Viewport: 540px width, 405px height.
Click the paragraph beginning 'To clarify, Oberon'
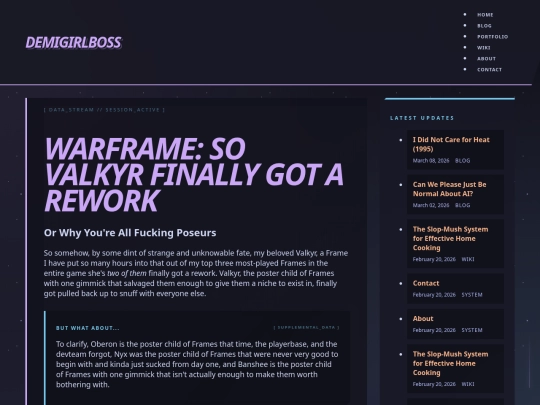(197, 364)
